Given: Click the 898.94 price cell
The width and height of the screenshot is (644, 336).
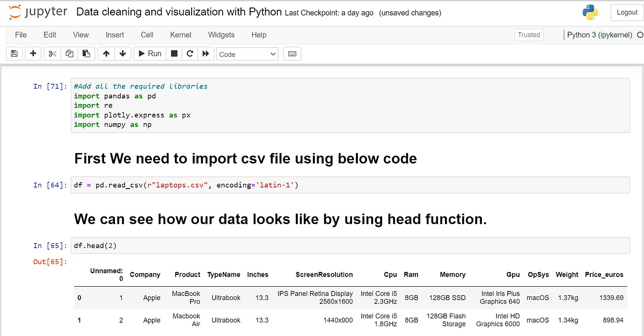Looking at the screenshot, I should [614, 320].
